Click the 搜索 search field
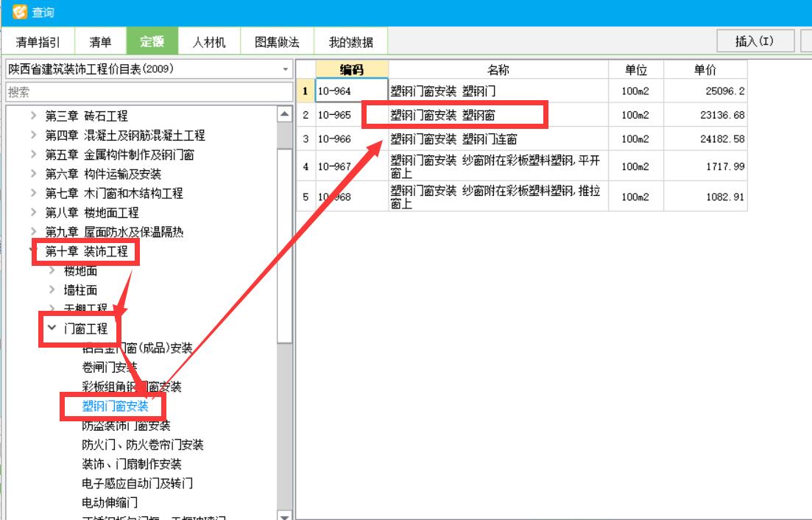 point(149,92)
